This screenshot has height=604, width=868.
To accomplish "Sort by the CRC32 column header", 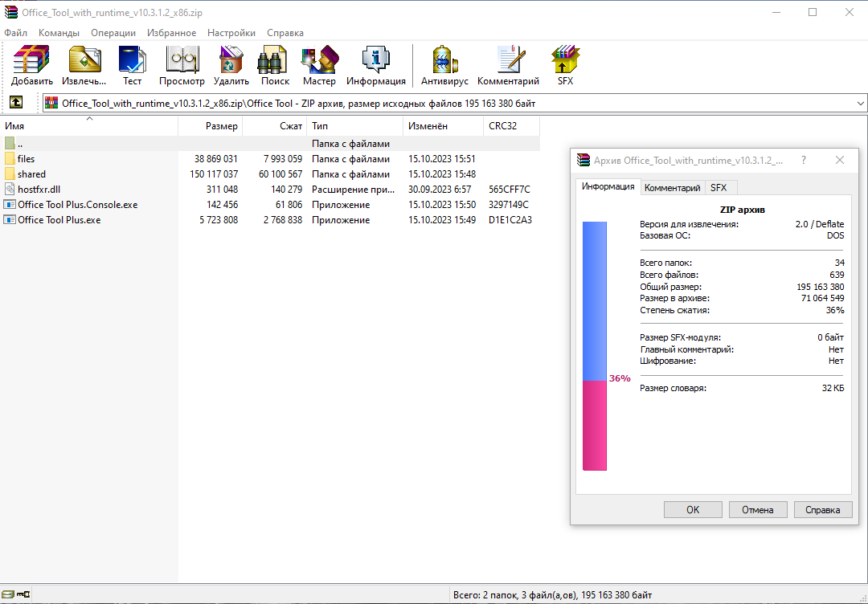I will point(511,126).
